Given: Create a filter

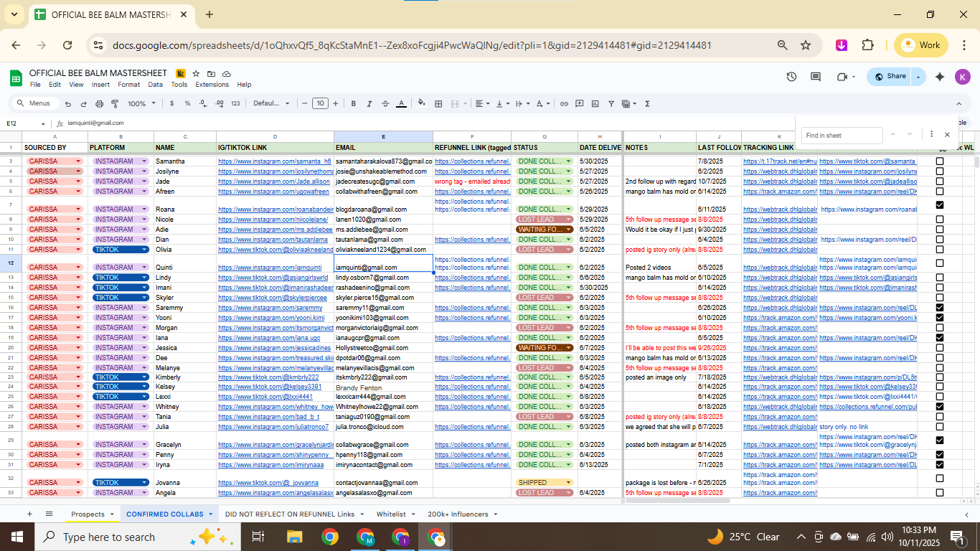Looking at the screenshot, I should (611, 103).
